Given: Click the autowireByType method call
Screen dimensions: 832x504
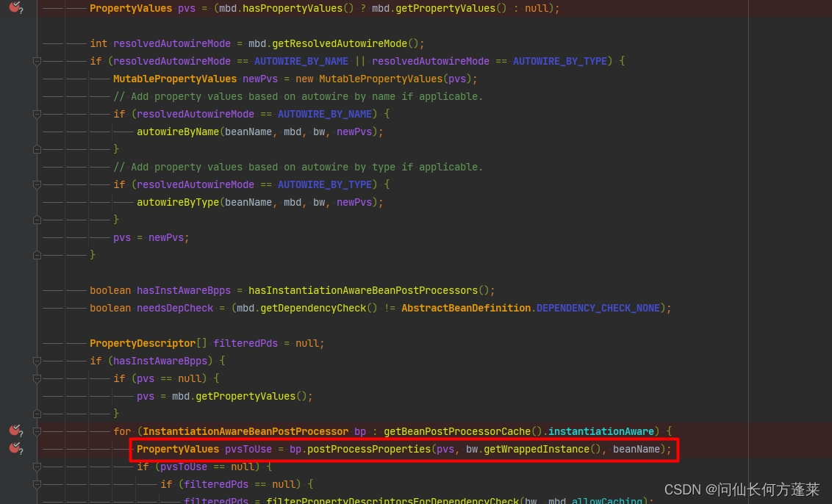Looking at the screenshot, I should click(178, 202).
